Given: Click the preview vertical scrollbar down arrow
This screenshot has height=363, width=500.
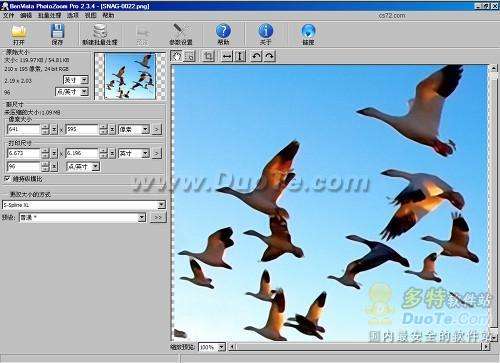Looking at the screenshot, I should pyautogui.click(x=493, y=338).
